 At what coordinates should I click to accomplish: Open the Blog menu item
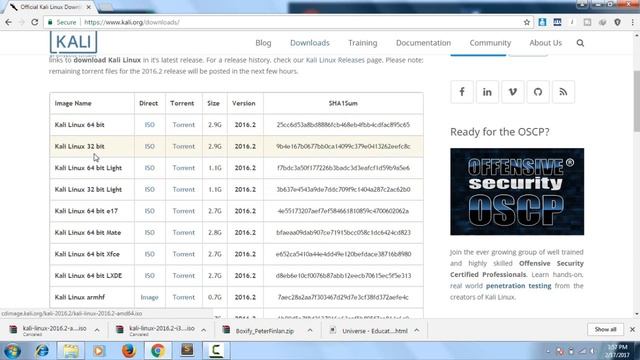tap(263, 43)
